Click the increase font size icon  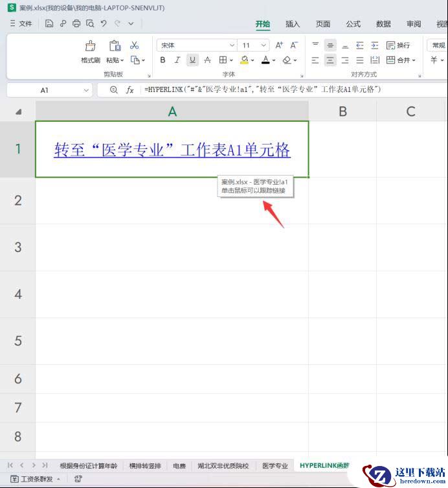tap(279, 45)
